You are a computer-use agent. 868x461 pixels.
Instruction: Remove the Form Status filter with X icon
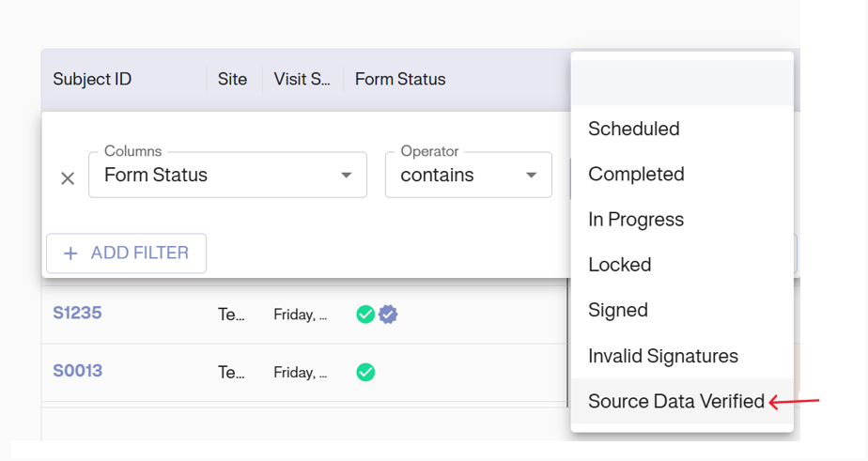pyautogui.click(x=68, y=178)
